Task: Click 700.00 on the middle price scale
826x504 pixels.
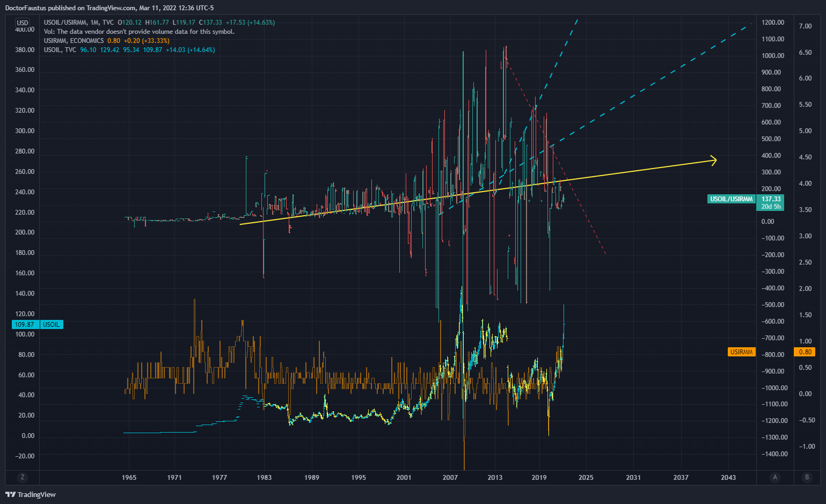Action: click(771, 106)
